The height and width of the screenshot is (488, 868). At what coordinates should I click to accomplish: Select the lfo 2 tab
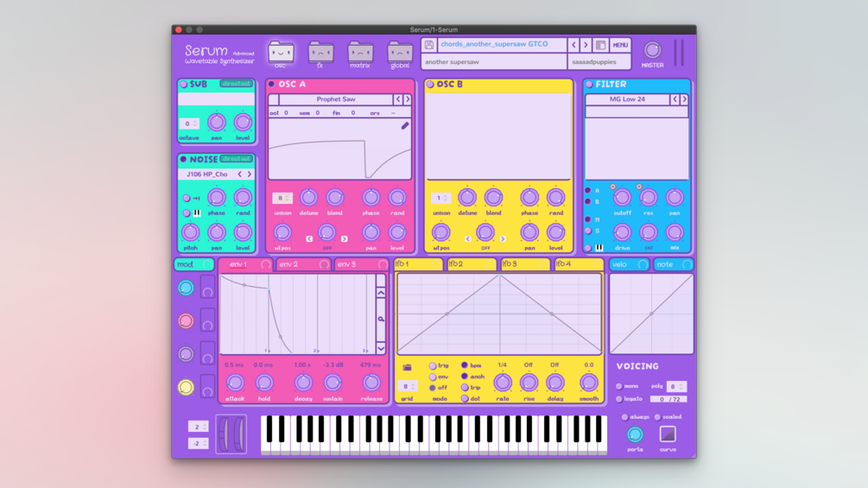472,264
